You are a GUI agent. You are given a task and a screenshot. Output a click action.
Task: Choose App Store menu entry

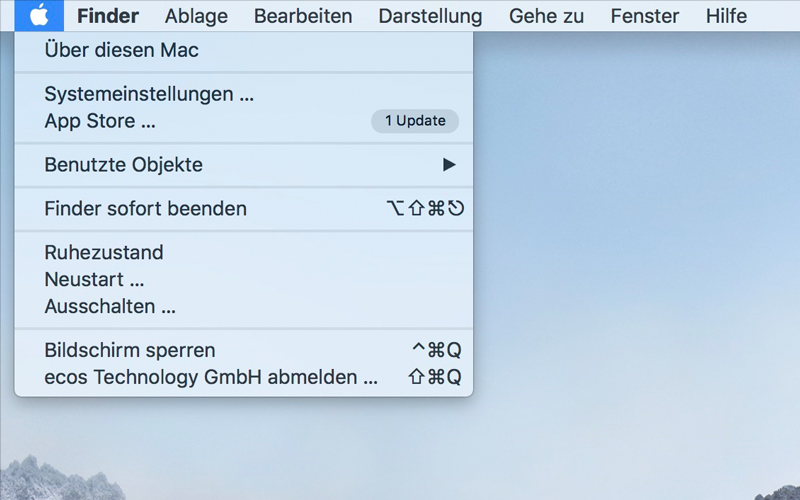pyautogui.click(x=100, y=121)
